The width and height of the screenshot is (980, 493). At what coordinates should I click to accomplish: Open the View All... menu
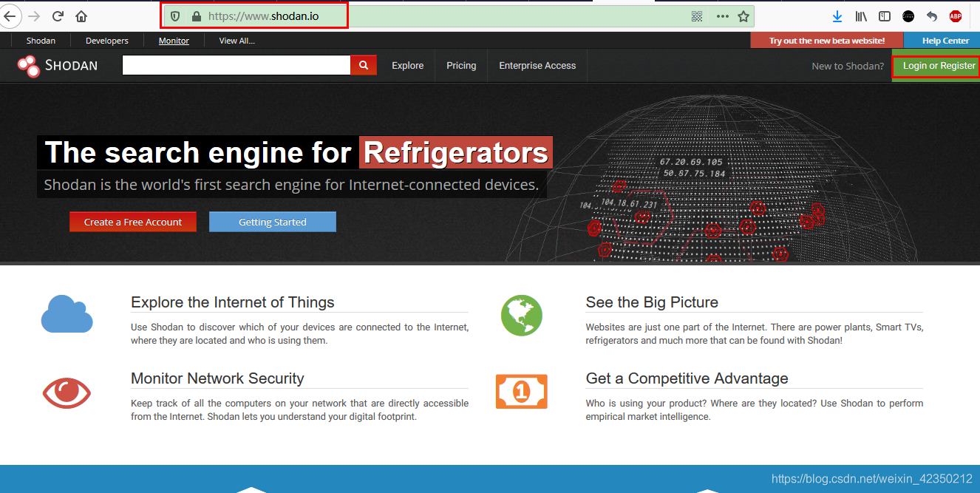pyautogui.click(x=237, y=41)
